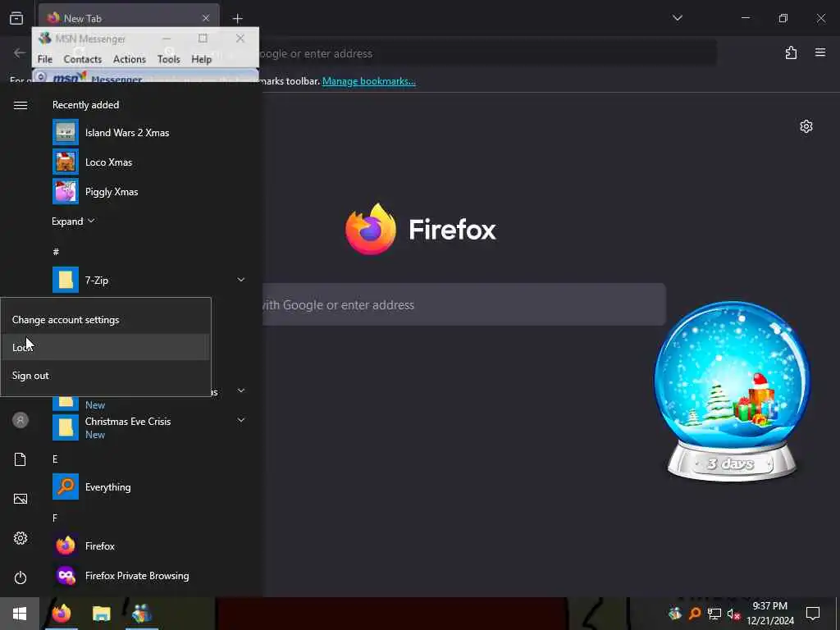840x630 pixels.
Task: Click Everything search tray icon
Action: click(695, 613)
